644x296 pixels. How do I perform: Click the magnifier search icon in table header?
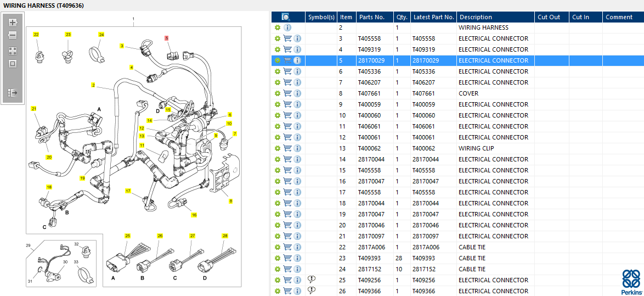coord(285,17)
